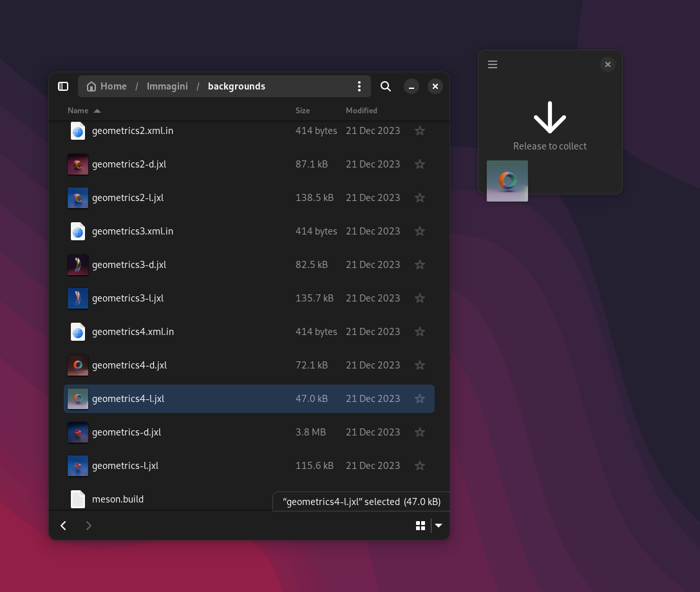Select the file name geometrics3-l.jxl

point(128,298)
